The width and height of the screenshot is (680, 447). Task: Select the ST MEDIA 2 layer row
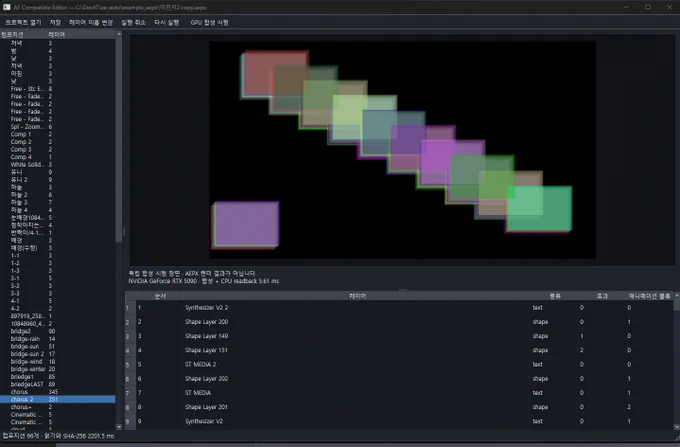[404, 365]
